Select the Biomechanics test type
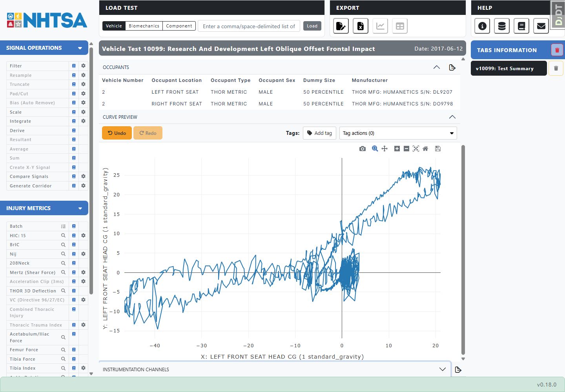Screen dimensions: 565x392 click(144, 26)
